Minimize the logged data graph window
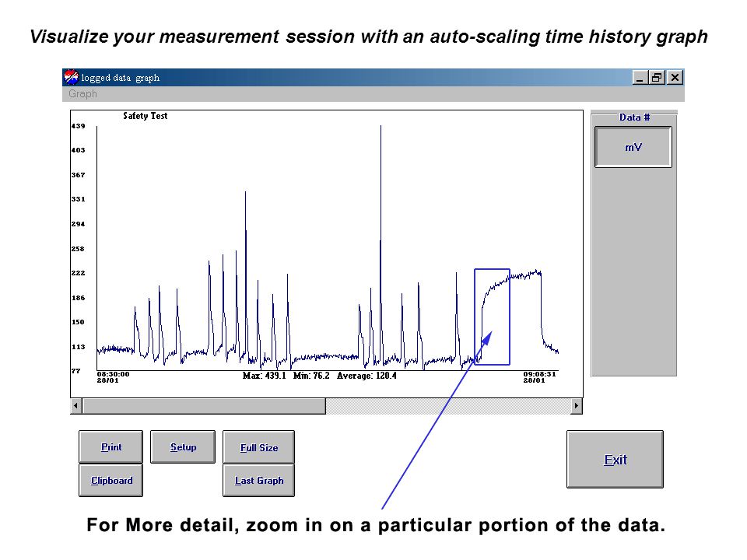The image size is (747, 560). tap(640, 77)
